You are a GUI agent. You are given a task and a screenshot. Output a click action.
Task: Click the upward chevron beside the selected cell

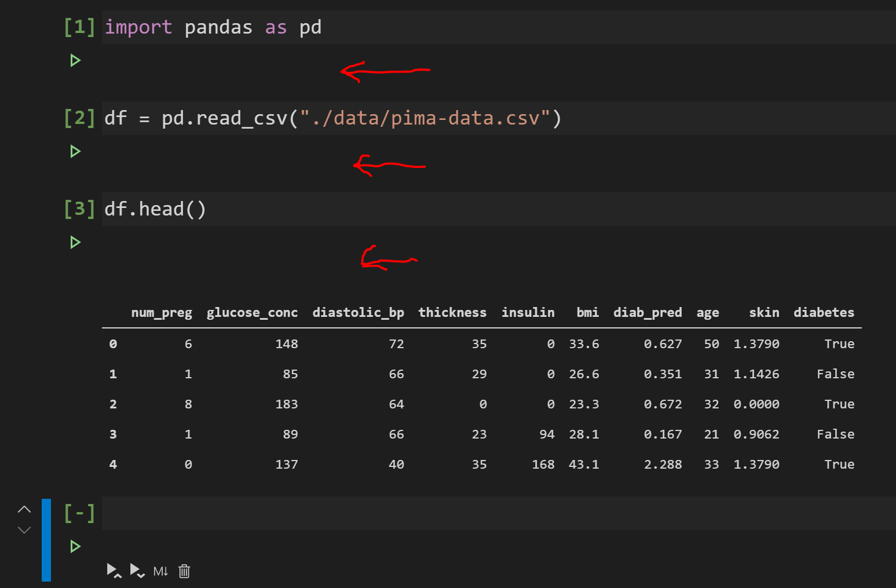(24, 509)
